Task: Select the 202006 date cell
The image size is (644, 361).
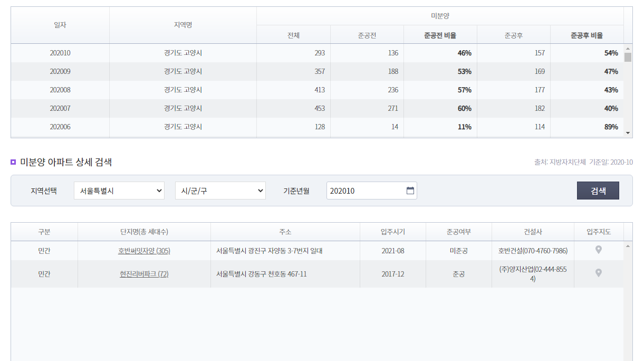Action: (x=60, y=127)
